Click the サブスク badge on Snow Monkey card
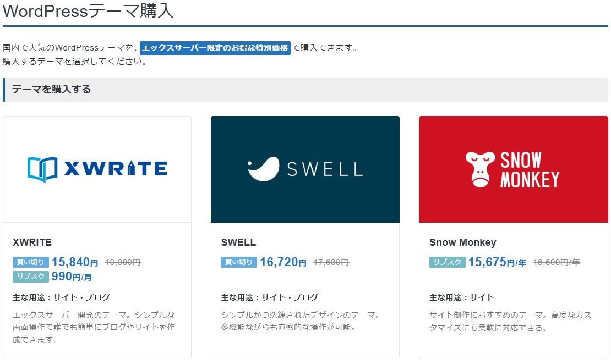The height and width of the screenshot is (364, 611). pos(447,262)
